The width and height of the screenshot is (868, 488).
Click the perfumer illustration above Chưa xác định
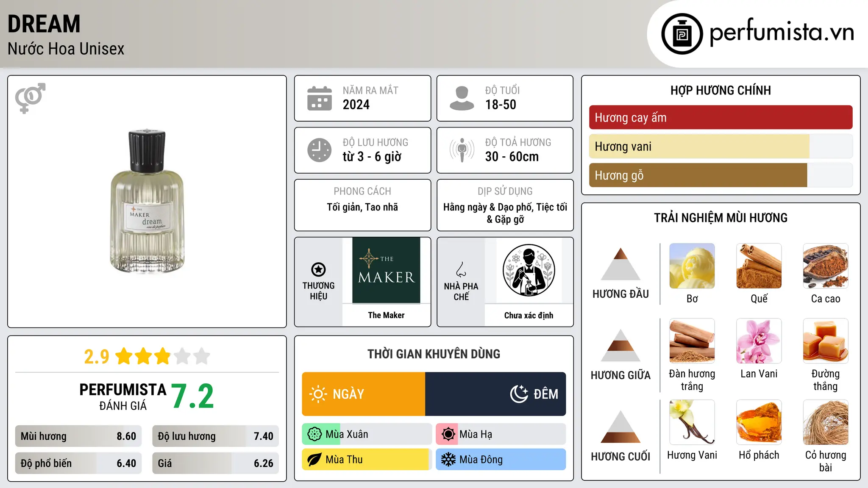[529, 270]
